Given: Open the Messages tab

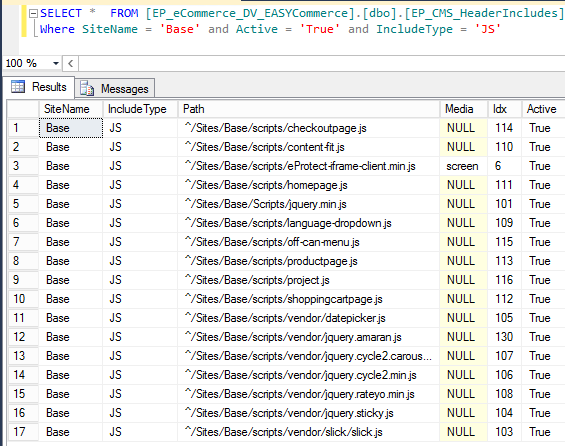Looking at the screenshot, I should [115, 88].
